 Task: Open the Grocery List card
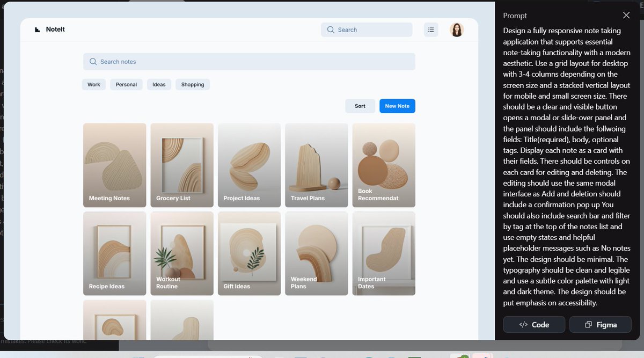[182, 165]
